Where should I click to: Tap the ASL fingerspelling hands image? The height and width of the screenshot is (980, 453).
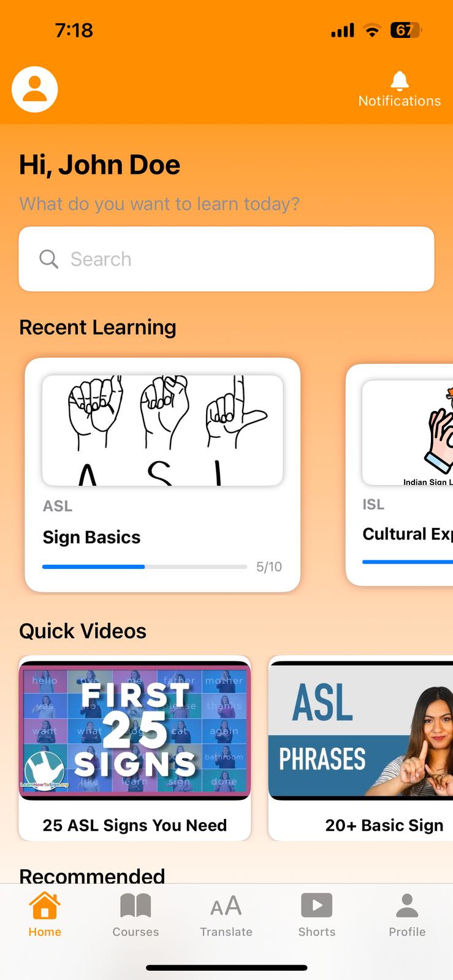point(162,431)
